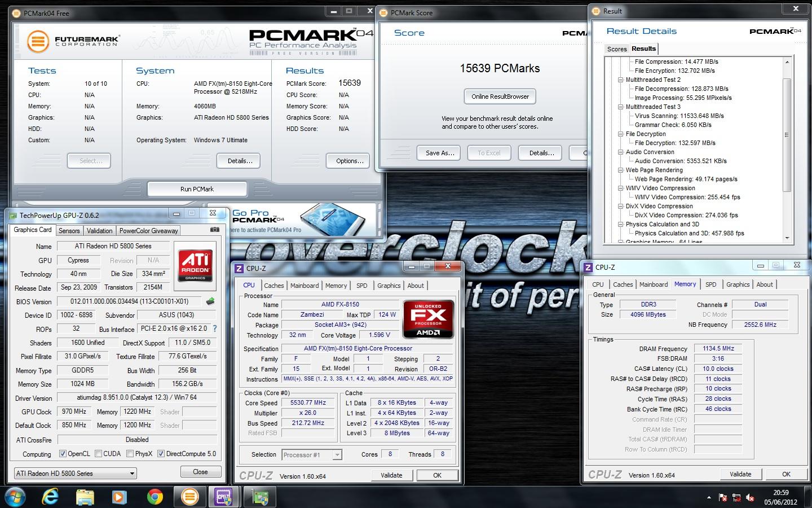Click OK in the right CPU-Z Memory window
The height and width of the screenshot is (508, 812).
786,474
